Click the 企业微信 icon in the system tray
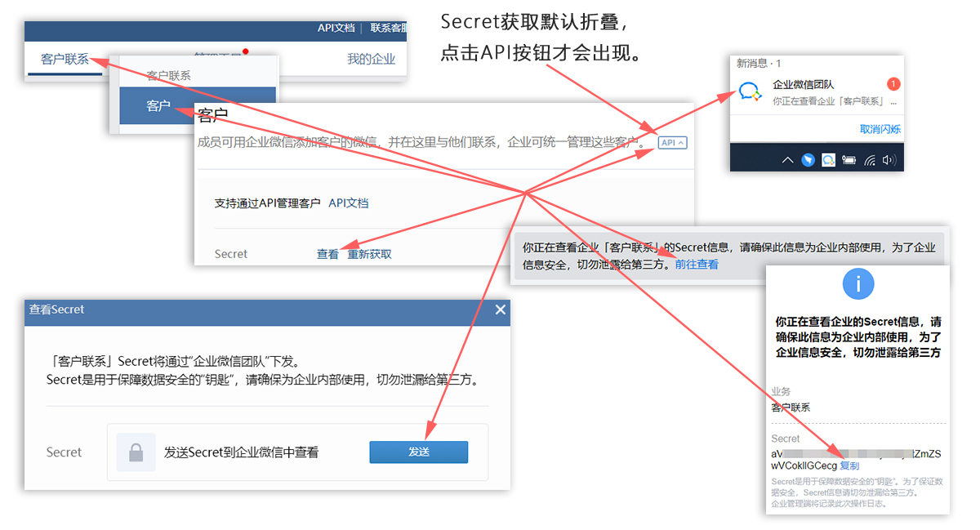This screenshot has width=980, height=530. point(828,160)
